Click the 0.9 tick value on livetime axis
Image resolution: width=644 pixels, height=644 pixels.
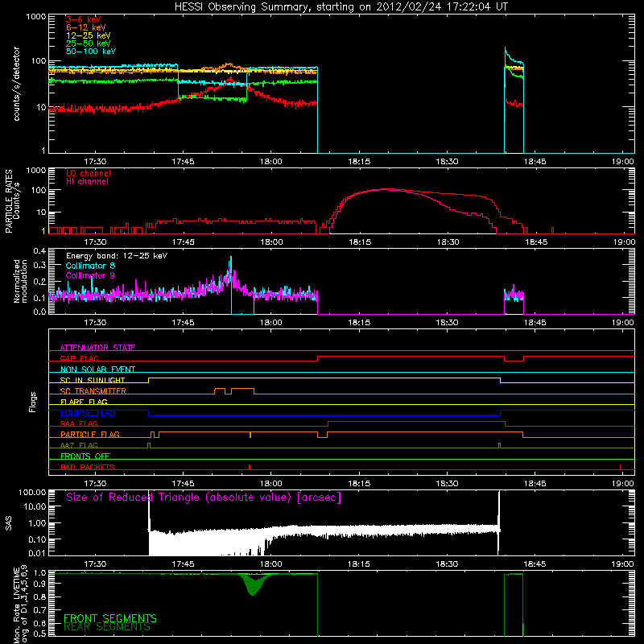coord(39,583)
